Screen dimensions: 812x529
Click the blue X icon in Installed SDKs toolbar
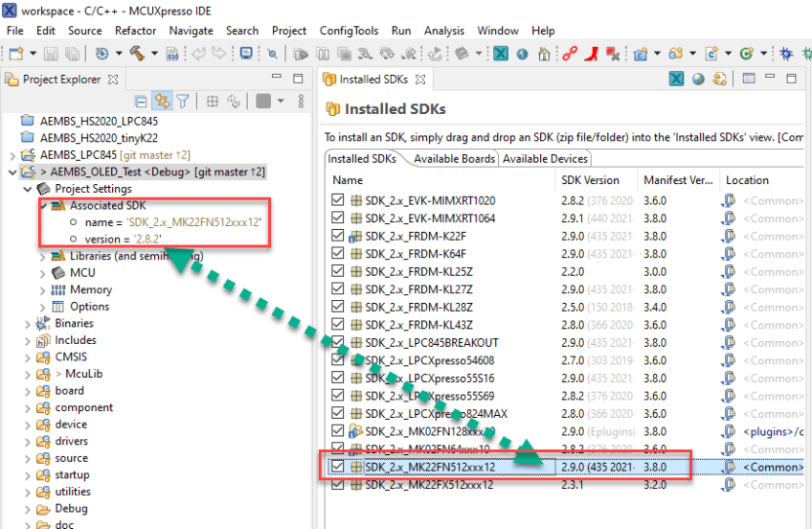pyautogui.click(x=677, y=79)
